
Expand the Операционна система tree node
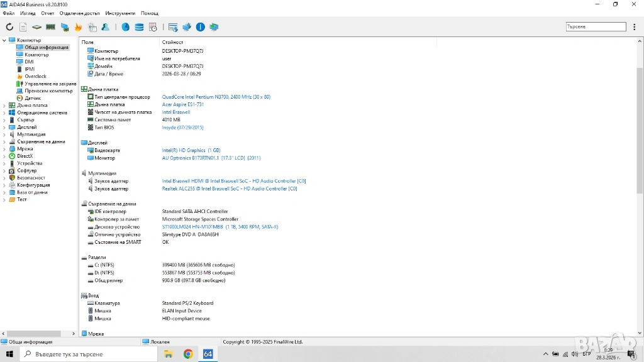tap(4, 113)
